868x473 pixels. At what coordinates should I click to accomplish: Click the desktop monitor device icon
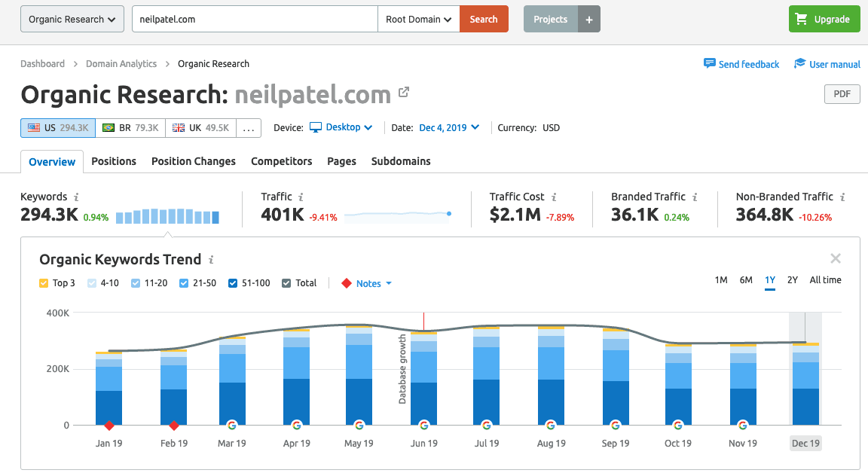coord(316,128)
